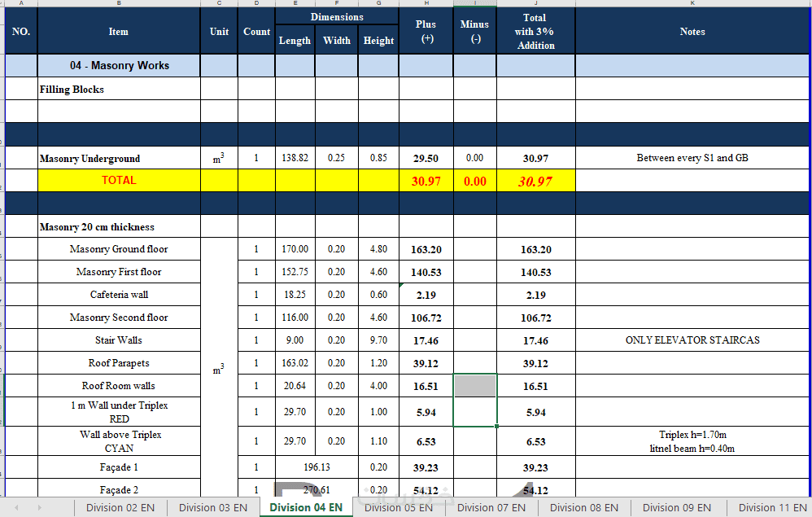
Task: Click the ONLY ELEVATOR STAIRCAS note cell
Action: (692, 340)
